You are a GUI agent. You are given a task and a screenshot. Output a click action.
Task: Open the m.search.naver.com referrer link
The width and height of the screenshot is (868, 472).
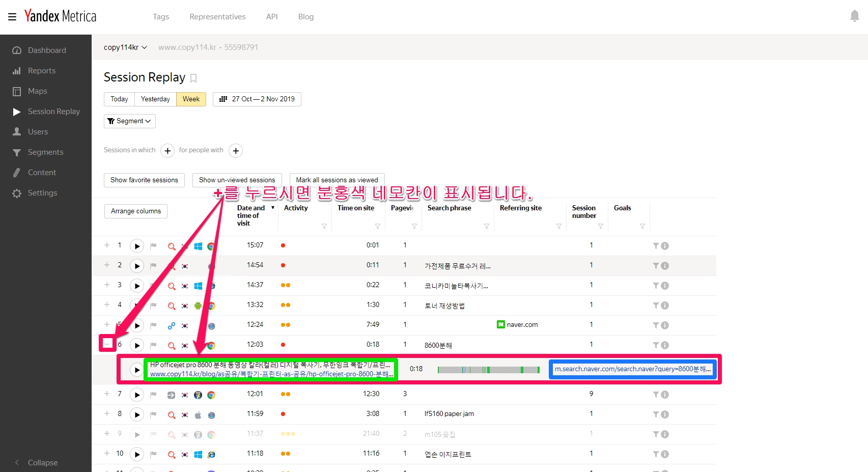[632, 369]
